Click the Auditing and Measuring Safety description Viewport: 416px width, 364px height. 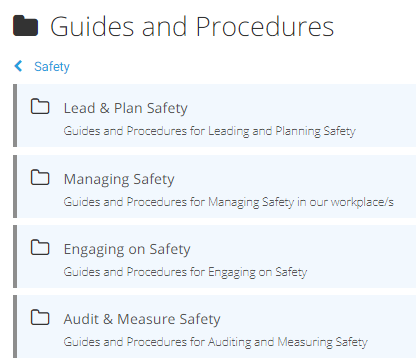pos(215,342)
